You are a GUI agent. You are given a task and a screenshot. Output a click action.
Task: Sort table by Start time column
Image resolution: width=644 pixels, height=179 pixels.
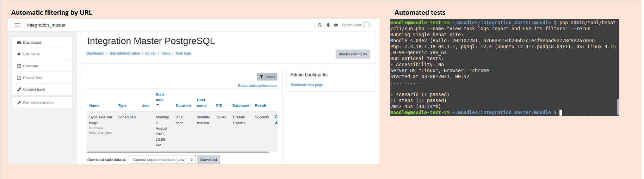click(x=160, y=97)
